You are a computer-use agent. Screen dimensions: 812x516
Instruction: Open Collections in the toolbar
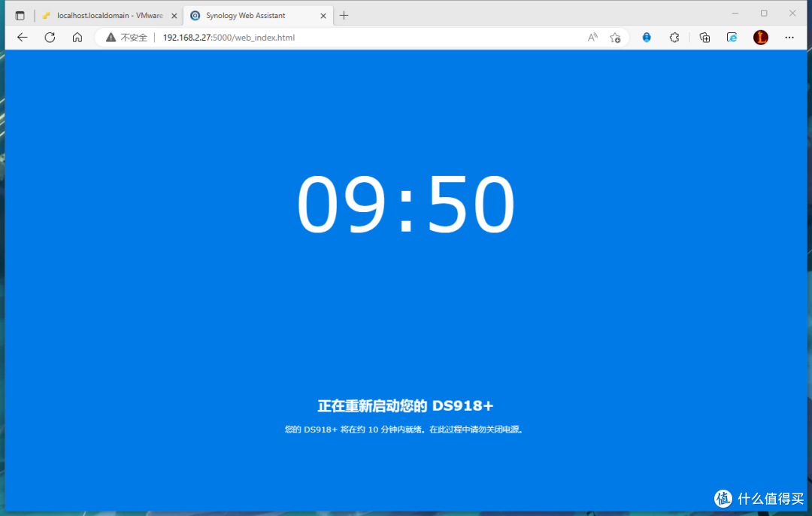pos(704,37)
